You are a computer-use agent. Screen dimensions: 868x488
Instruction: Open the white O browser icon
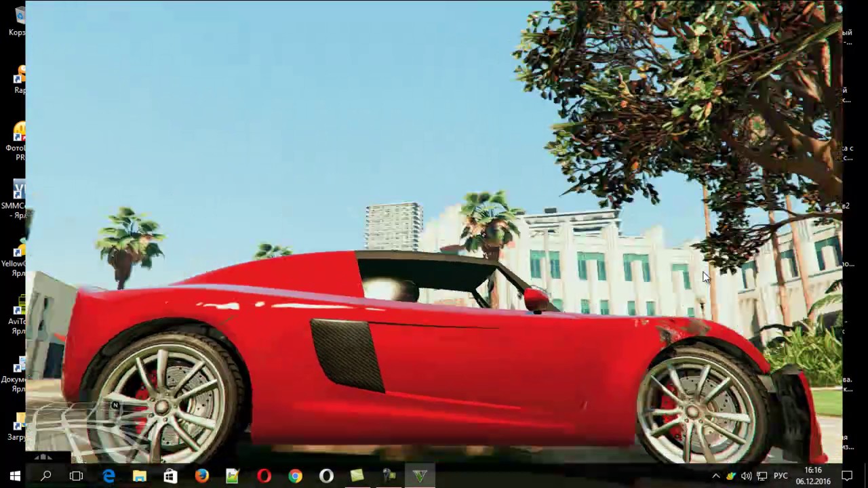pyautogui.click(x=326, y=476)
